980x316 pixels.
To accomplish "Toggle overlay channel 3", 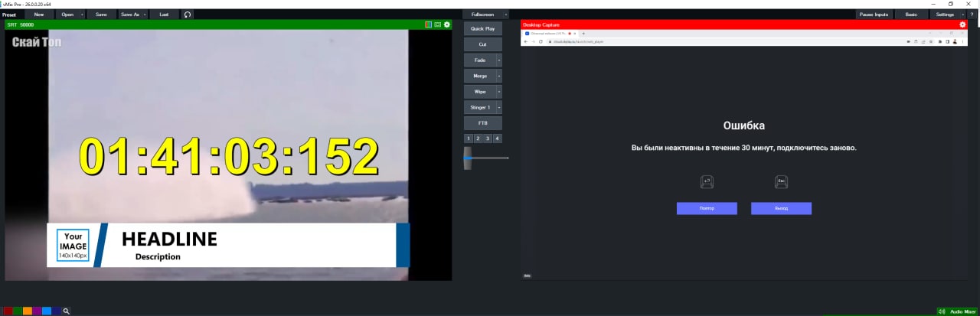I will 488,138.
